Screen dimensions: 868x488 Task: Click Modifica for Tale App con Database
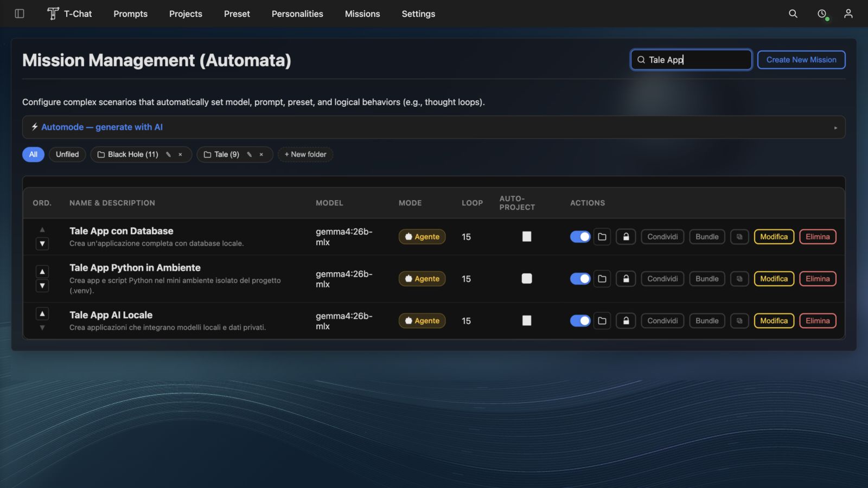point(774,236)
